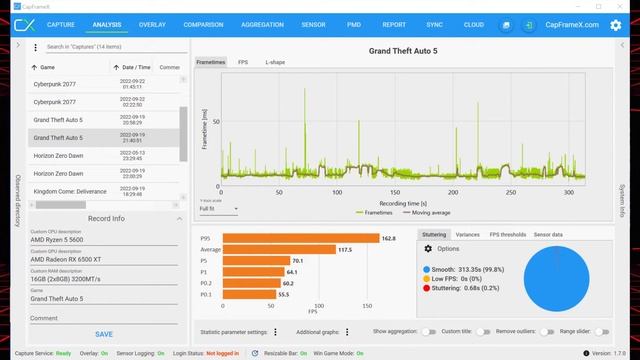Select Horizon Zero Dawn capture 2022-09-19
Image resolution: width=640 pixels, height=360 pixels.
click(104, 174)
